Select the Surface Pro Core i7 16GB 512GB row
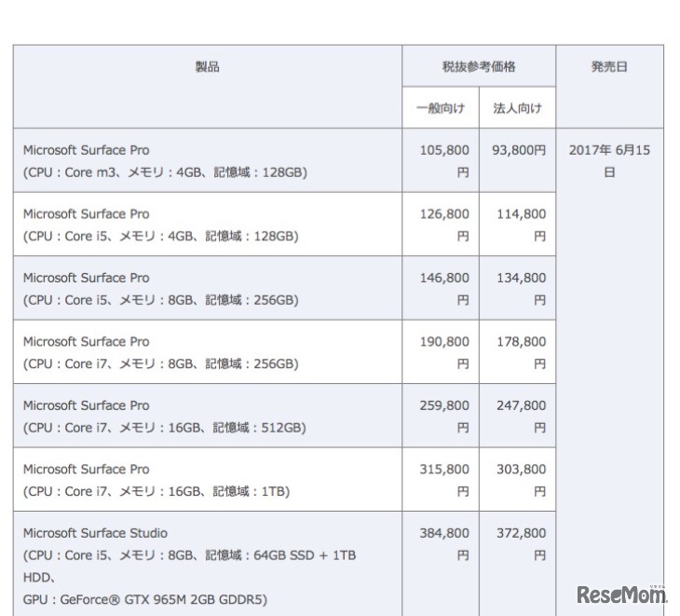Screen dimensions: 680x616 [164, 417]
